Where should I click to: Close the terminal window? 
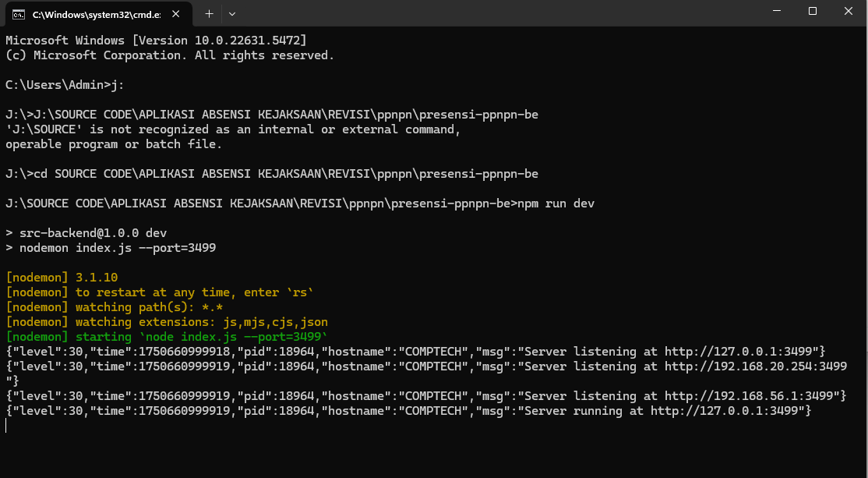coord(849,12)
